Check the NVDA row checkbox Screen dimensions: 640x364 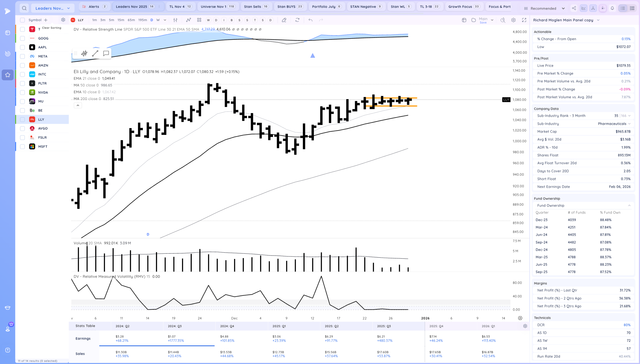(x=22, y=93)
